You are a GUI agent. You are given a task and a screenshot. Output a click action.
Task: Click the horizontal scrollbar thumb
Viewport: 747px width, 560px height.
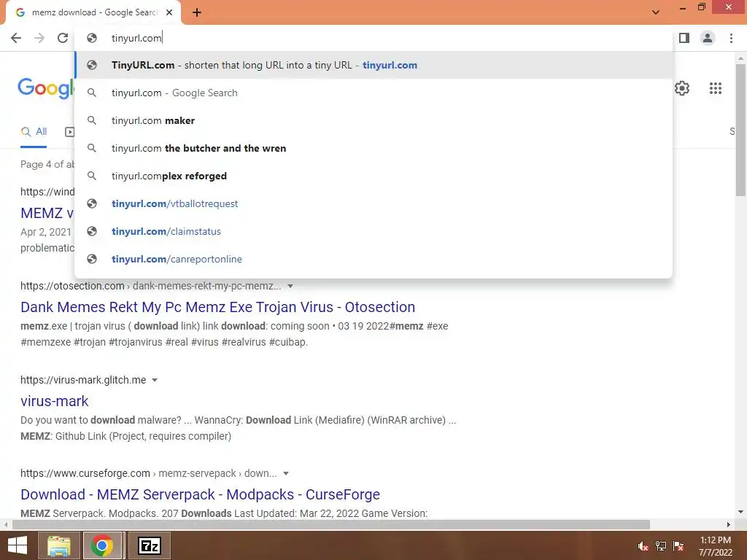pos(331,524)
